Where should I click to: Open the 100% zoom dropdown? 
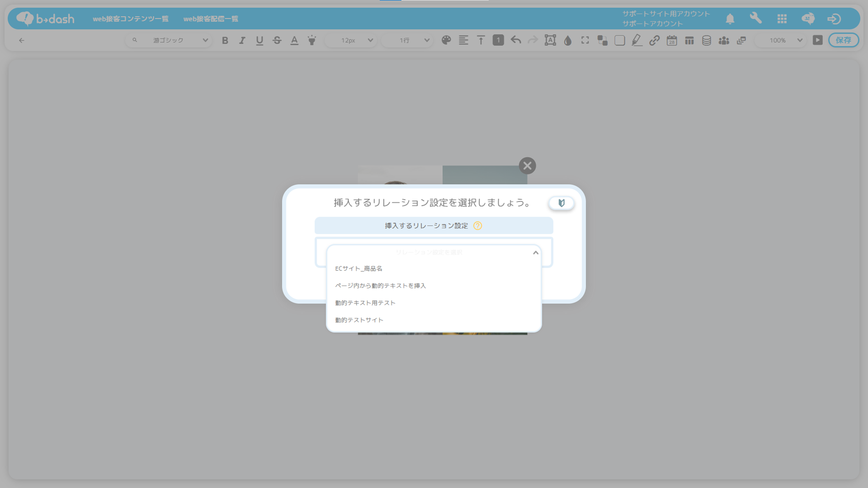(x=783, y=40)
